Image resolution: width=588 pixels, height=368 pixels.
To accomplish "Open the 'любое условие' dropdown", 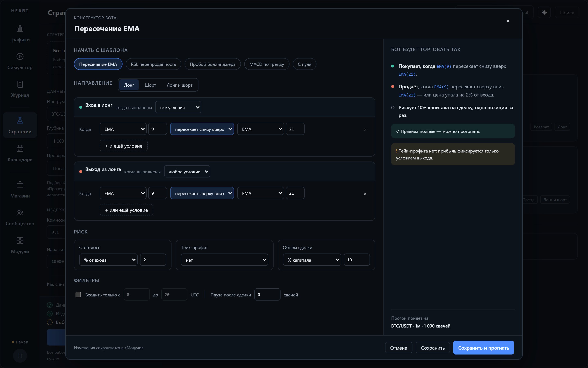I will 187,172.
